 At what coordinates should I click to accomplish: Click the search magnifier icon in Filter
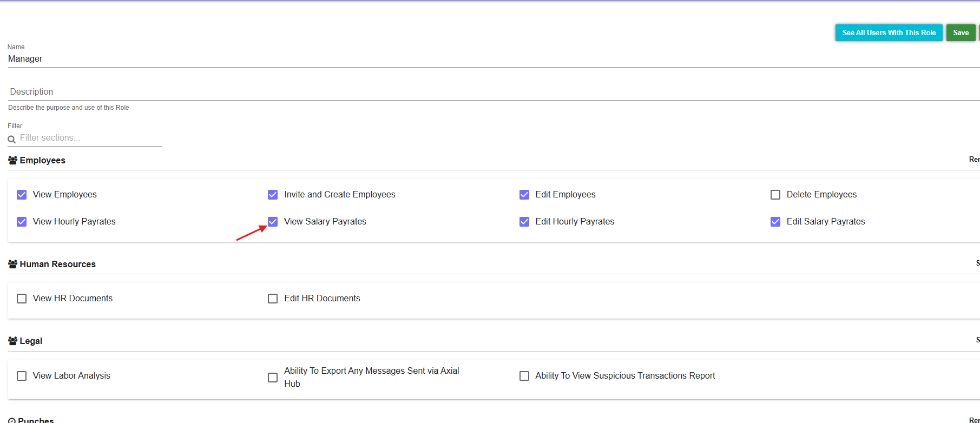[11, 140]
